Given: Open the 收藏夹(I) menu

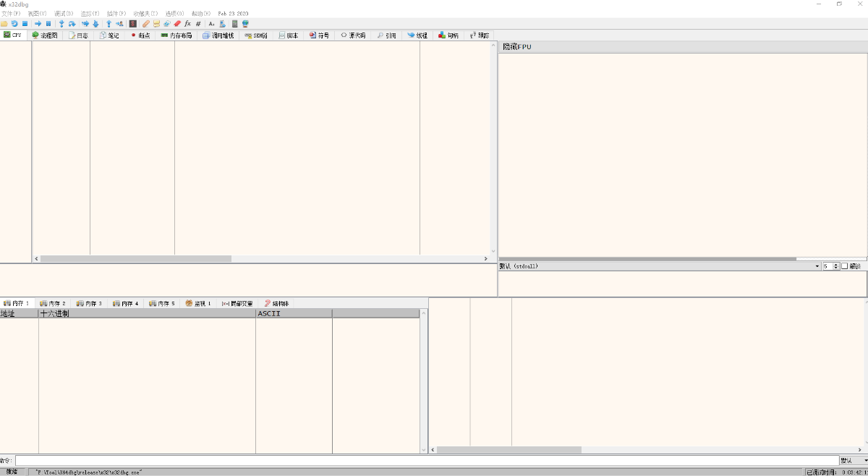Looking at the screenshot, I should tap(145, 14).
